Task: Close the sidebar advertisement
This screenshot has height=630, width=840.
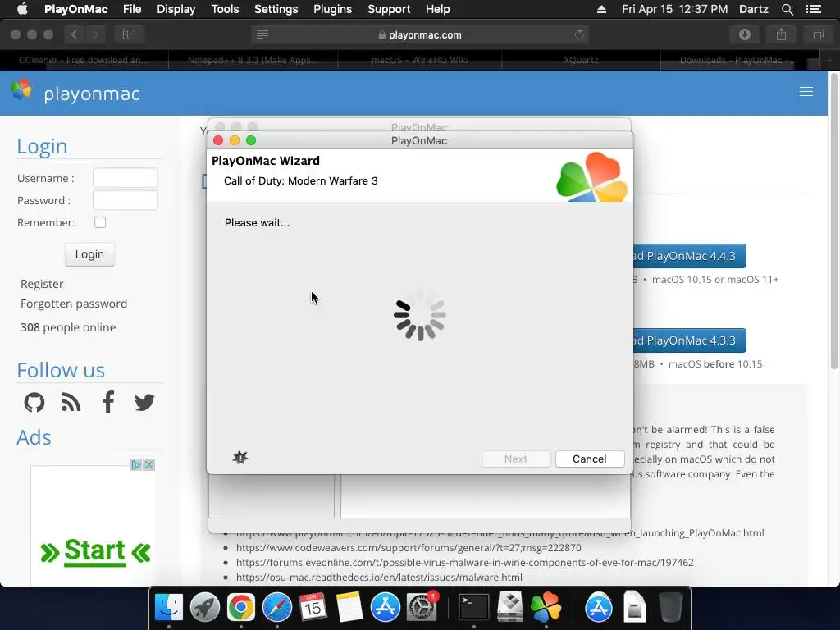Action: click(149, 464)
